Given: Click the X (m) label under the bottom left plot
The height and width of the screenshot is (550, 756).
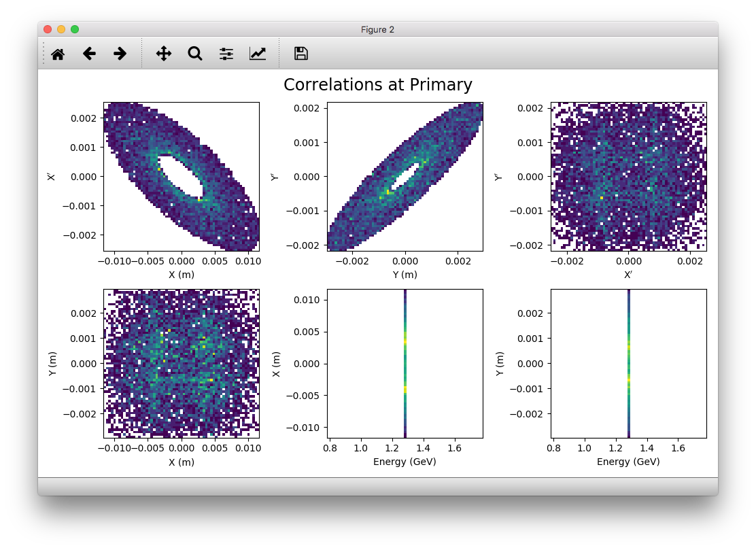Looking at the screenshot, I should [x=182, y=462].
